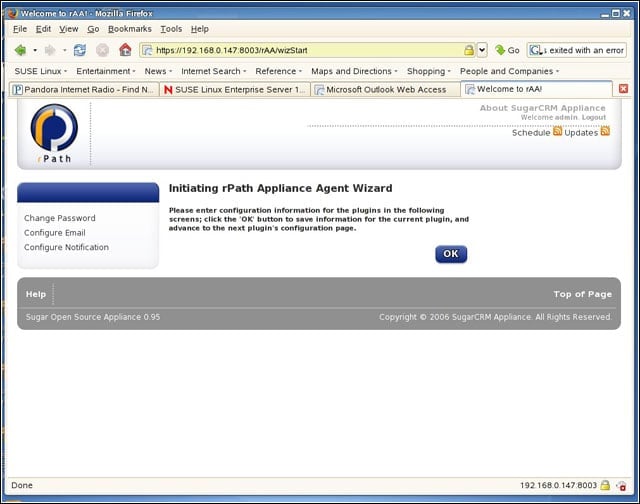Click the status bar padlock icon

[605, 485]
